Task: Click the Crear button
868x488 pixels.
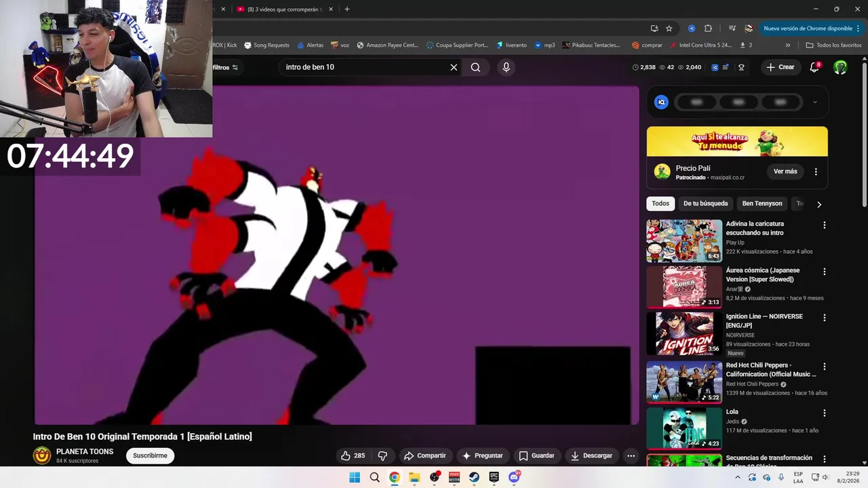Action: 780,67
